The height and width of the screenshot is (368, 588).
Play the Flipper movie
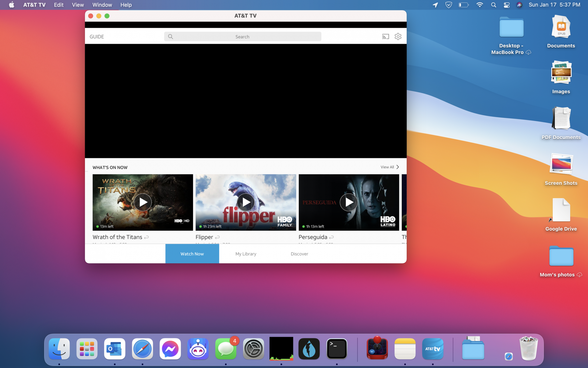[246, 202]
